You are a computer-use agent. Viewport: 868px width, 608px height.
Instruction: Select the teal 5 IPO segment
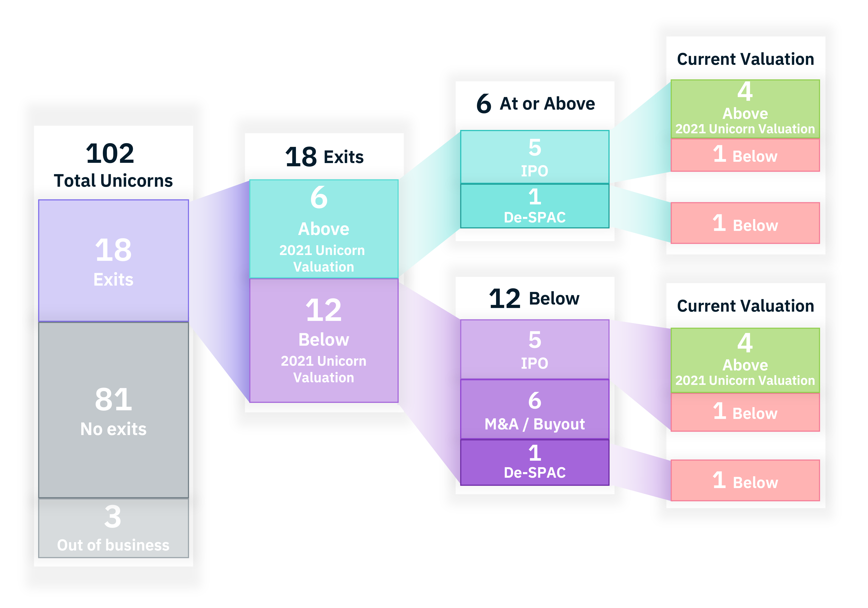point(535,157)
